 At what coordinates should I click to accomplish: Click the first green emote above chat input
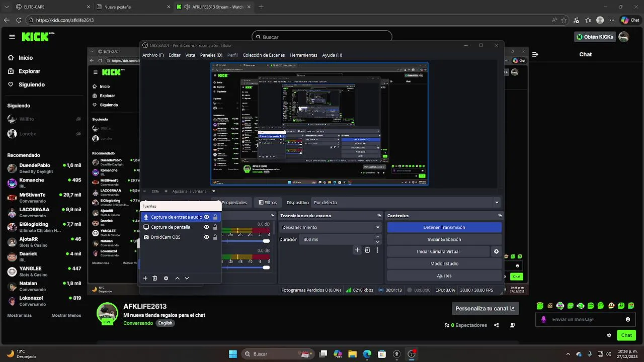click(x=540, y=306)
